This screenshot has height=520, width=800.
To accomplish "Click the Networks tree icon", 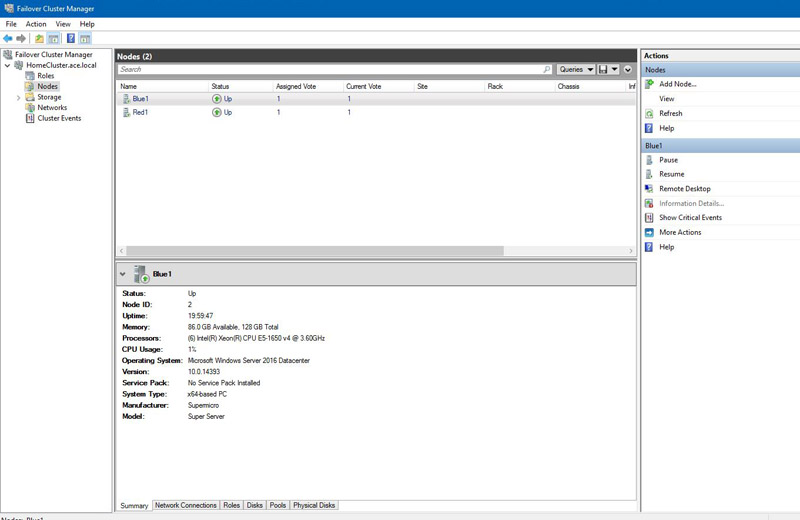I will click(x=30, y=108).
